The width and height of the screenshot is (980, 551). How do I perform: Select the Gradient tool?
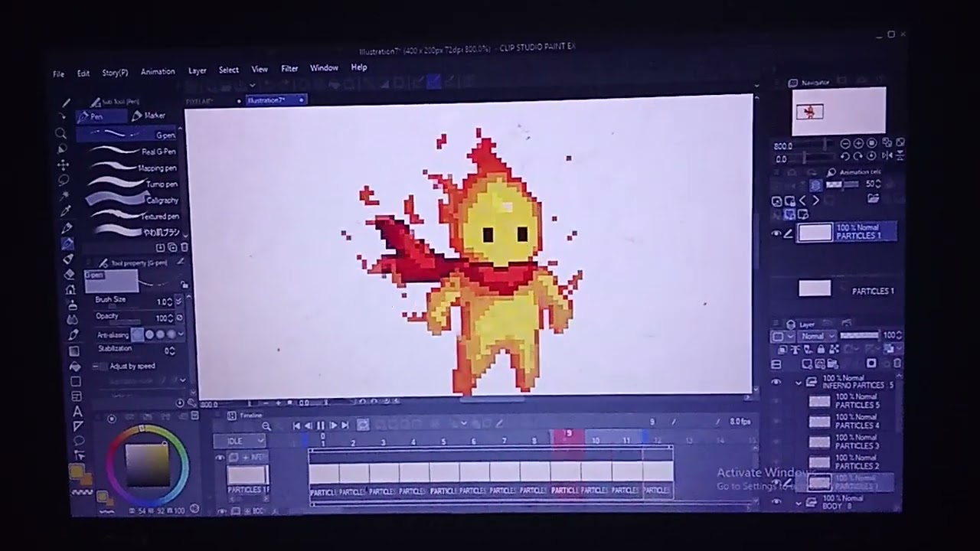point(73,352)
